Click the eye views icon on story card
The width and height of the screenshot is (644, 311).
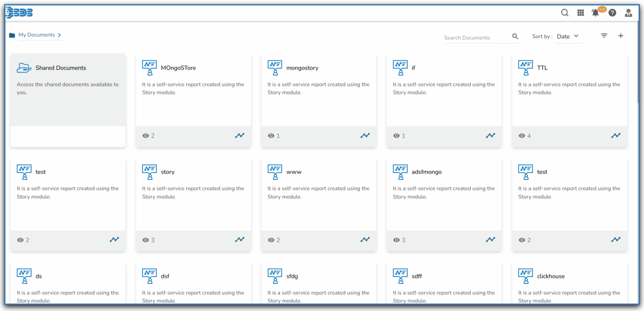pyautogui.click(x=146, y=240)
